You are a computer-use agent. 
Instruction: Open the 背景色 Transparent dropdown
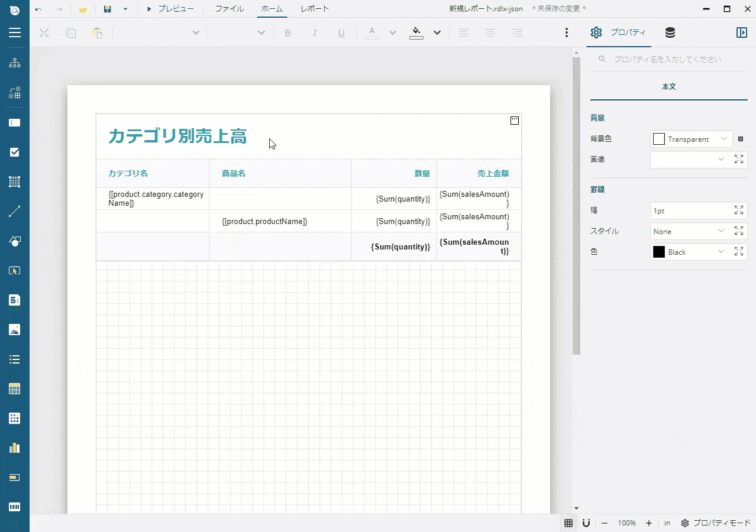coord(691,139)
